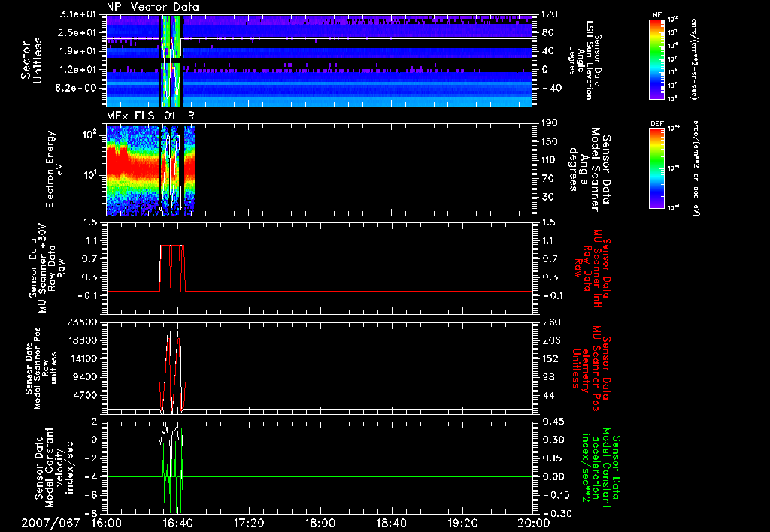This screenshot has width=770, height=532.
Task: Click the '18:00' time tick label
Action: 320,523
